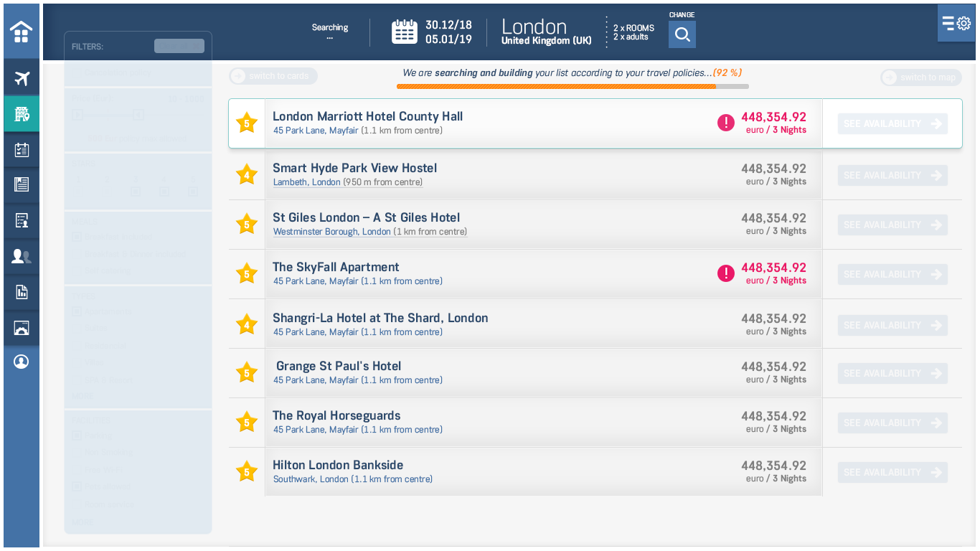Open Lambeth, London location link
Screen dimensions: 980x551
pos(307,182)
